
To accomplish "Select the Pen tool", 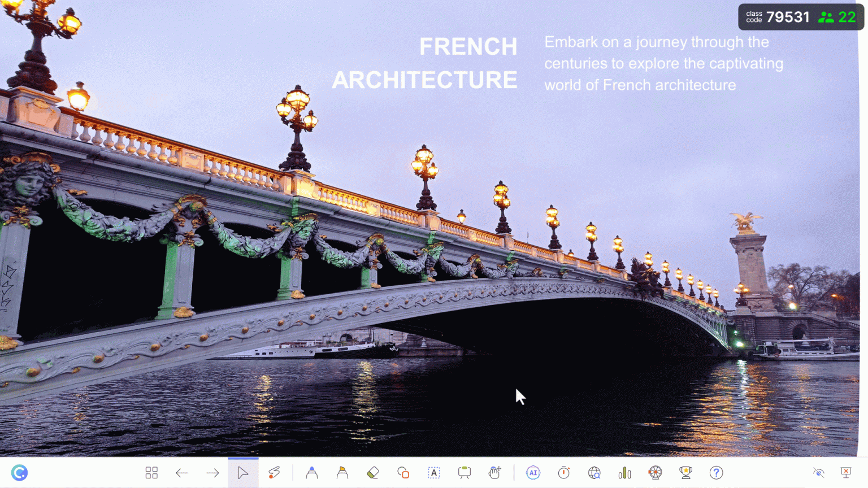I will (x=312, y=473).
